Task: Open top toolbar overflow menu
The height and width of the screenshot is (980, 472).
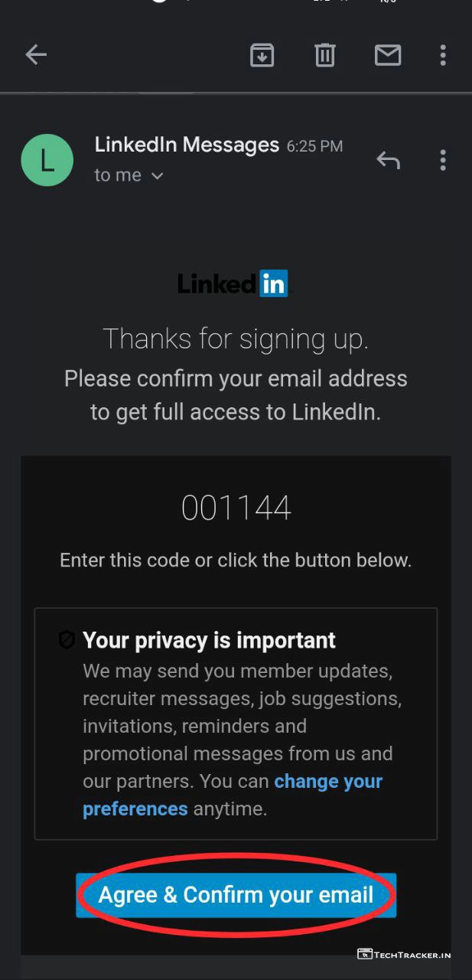Action: 443,54
